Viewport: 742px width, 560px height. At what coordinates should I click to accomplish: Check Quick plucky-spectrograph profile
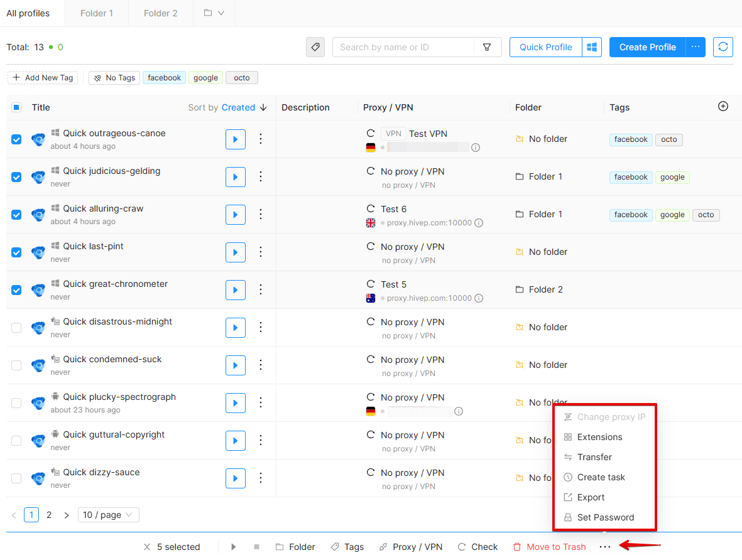point(16,403)
